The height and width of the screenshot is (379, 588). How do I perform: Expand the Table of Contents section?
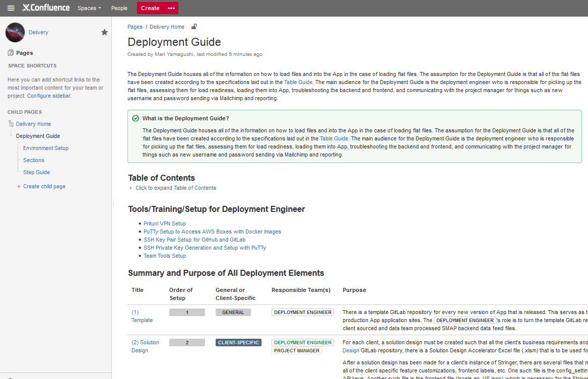click(x=175, y=188)
